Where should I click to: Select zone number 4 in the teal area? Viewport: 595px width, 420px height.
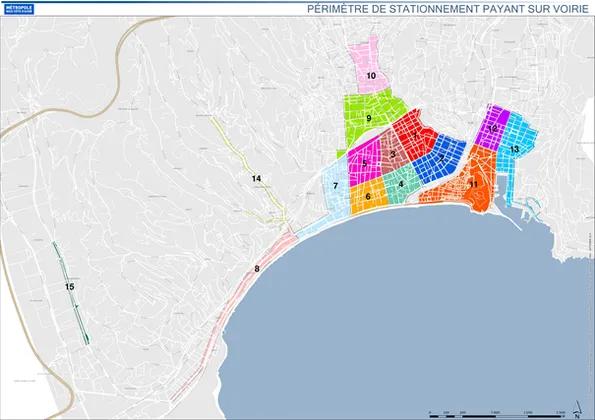click(x=401, y=184)
